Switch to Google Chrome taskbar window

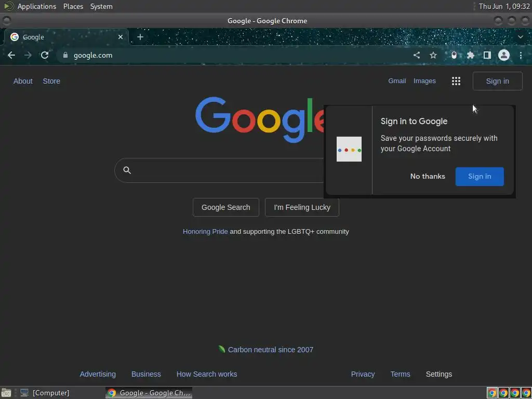[x=149, y=393]
